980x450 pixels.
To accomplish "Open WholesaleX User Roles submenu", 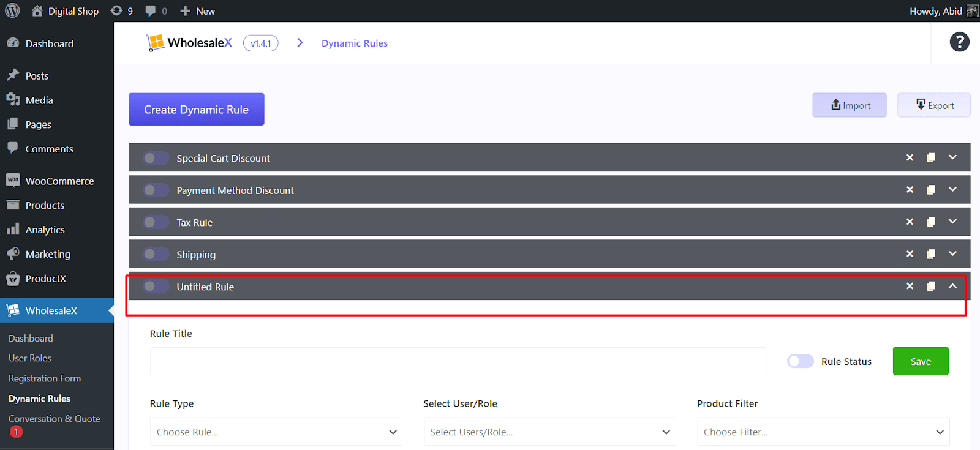I will [x=30, y=358].
